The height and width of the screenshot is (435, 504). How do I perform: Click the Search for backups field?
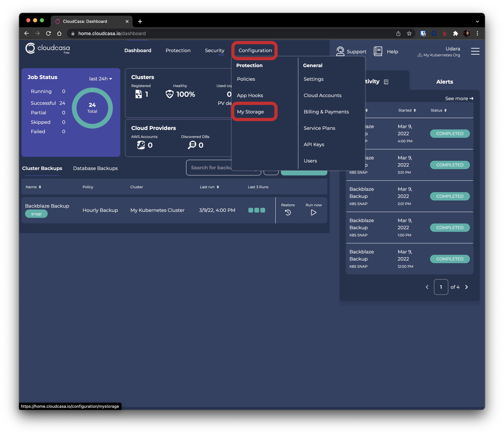point(223,168)
